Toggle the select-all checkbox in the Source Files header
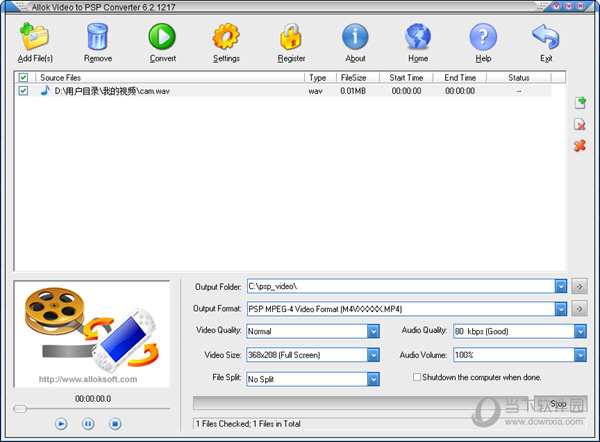600x442 pixels. coord(23,78)
